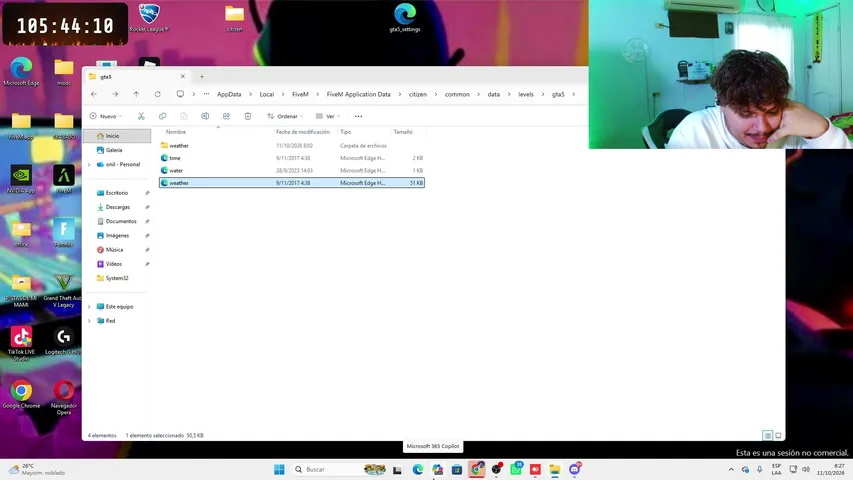The width and height of the screenshot is (853, 480).
Task: Expand the hidden breadcrumb path ellipsis
Action: (206, 94)
